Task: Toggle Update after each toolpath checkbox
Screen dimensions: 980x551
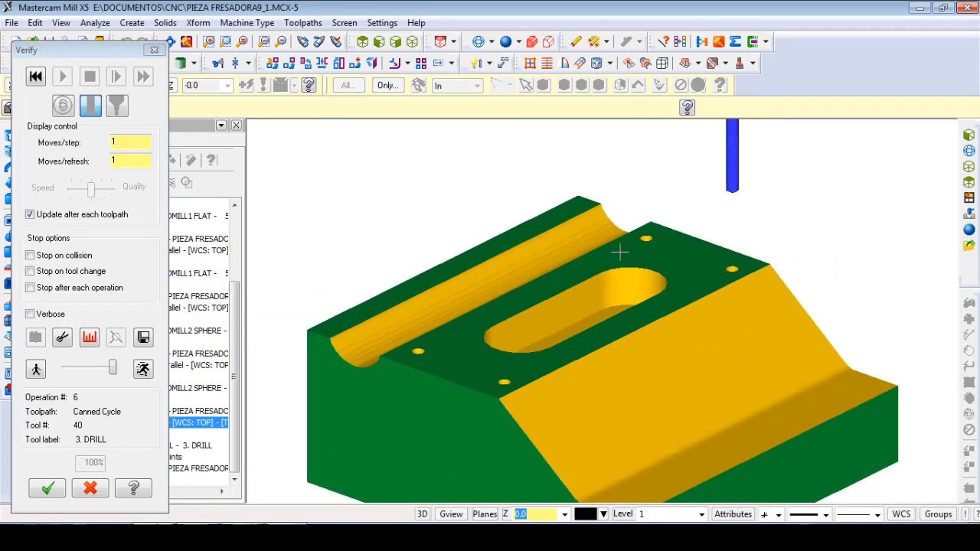Action: click(30, 214)
